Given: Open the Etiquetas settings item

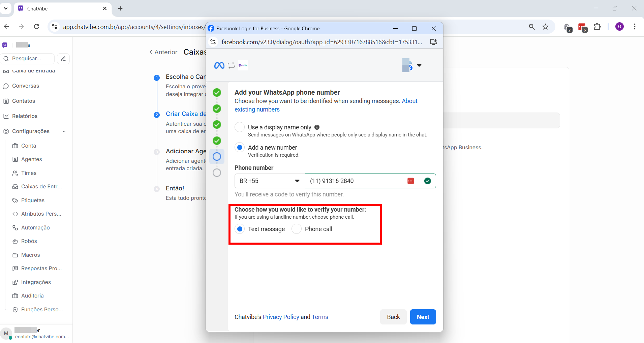Looking at the screenshot, I should (x=33, y=200).
